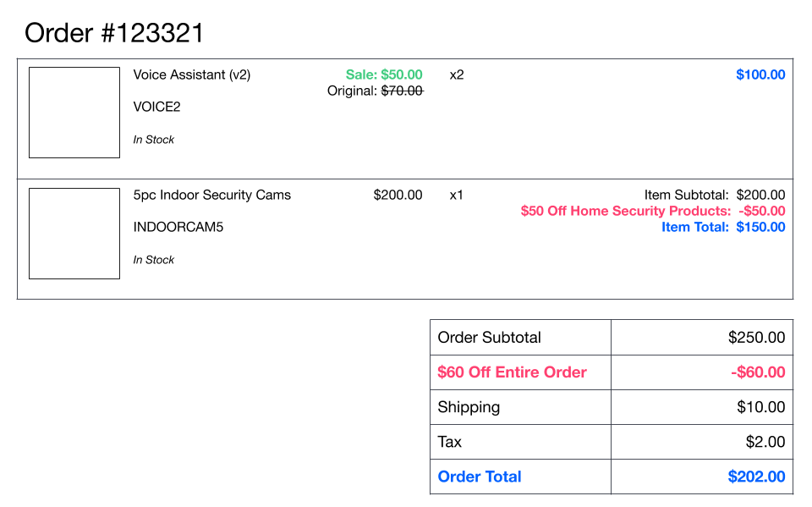Click the green Sale: $50.00 price

coord(384,74)
